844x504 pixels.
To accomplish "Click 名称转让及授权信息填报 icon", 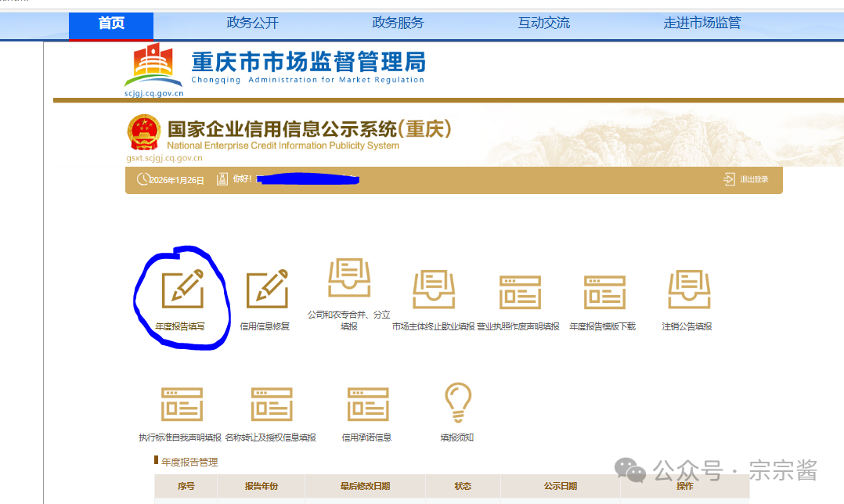I will 271,405.
